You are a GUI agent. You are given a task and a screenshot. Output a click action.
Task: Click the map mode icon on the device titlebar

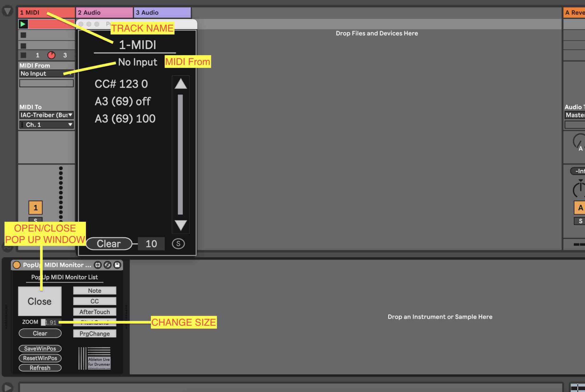[x=98, y=265]
